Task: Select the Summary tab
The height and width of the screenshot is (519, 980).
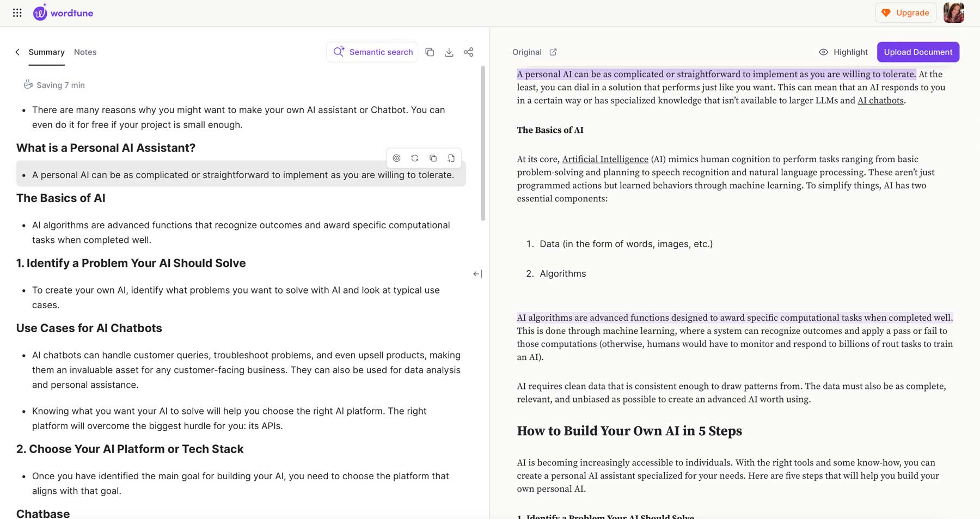Action: tap(46, 52)
